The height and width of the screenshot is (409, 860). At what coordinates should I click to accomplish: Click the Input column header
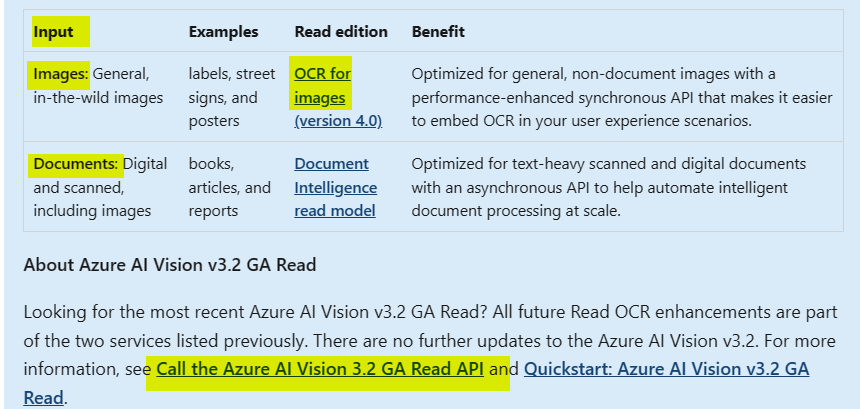click(53, 32)
